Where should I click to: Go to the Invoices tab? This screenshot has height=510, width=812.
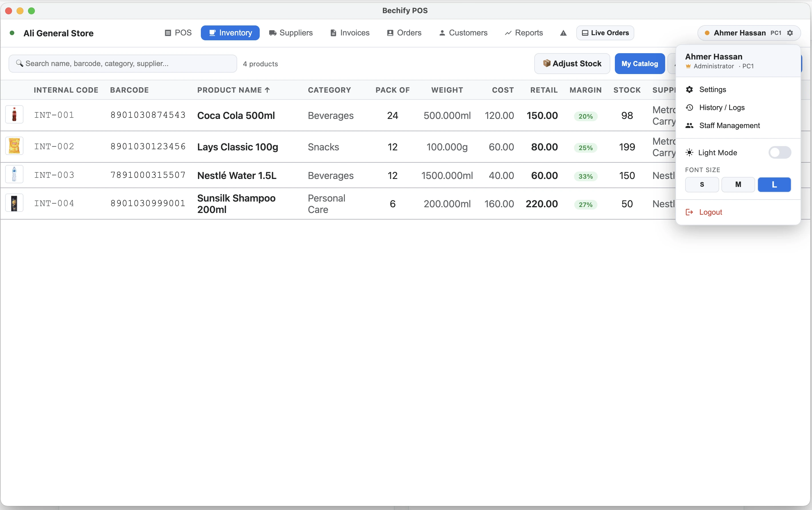[350, 33]
